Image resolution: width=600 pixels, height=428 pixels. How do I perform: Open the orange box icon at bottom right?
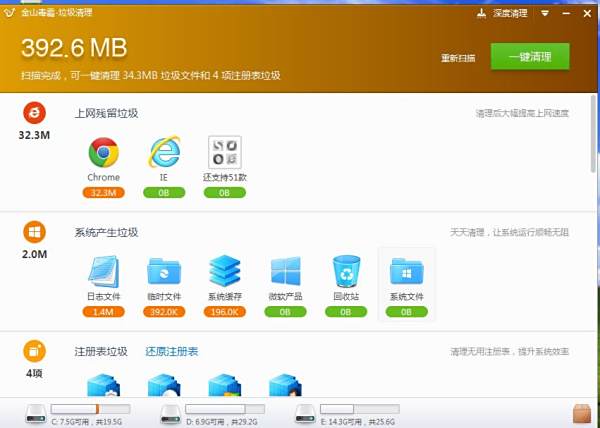[x=582, y=413]
